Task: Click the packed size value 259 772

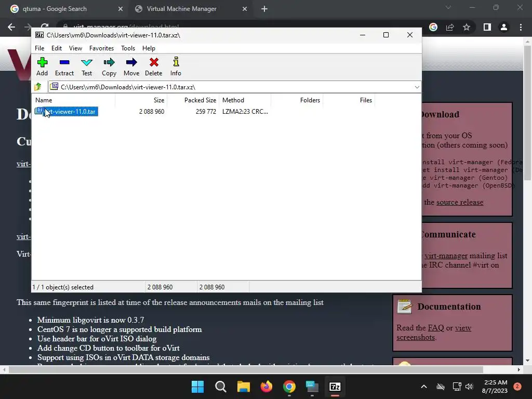Action: pyautogui.click(x=206, y=112)
